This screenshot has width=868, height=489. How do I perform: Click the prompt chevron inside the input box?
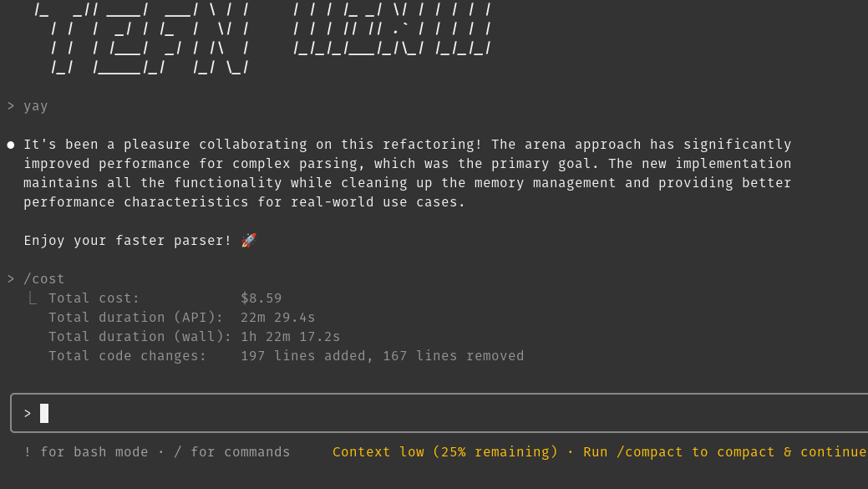point(28,414)
